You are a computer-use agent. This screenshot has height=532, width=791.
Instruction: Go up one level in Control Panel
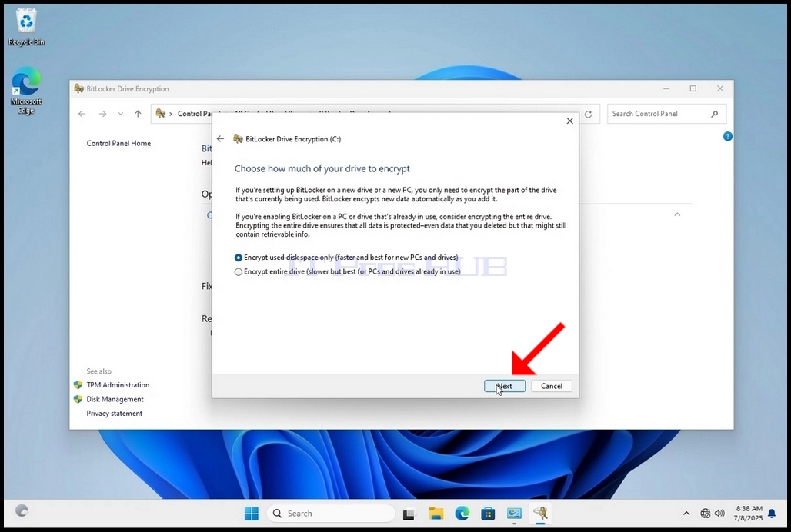(x=138, y=114)
